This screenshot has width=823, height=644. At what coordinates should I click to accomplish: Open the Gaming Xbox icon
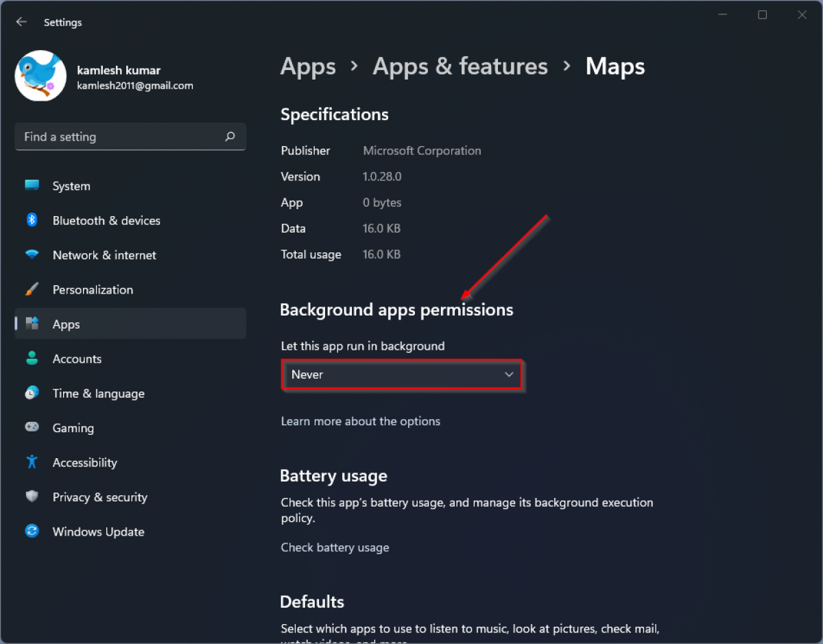click(x=32, y=427)
